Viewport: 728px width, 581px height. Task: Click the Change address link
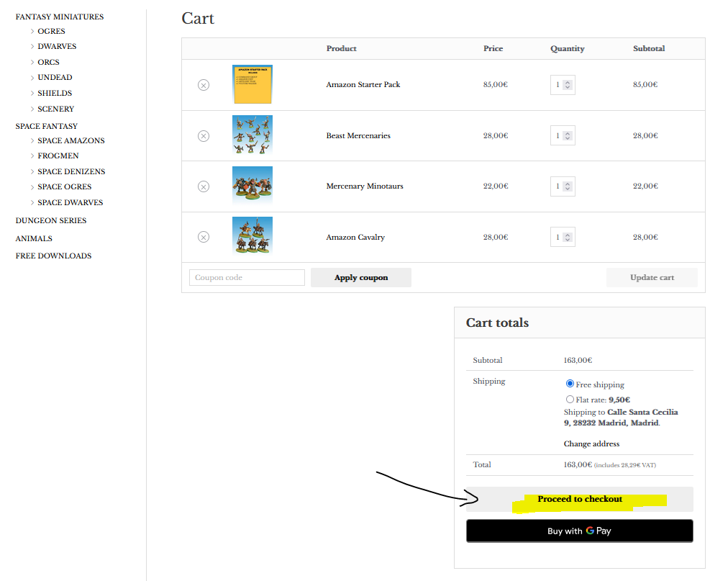coord(591,444)
